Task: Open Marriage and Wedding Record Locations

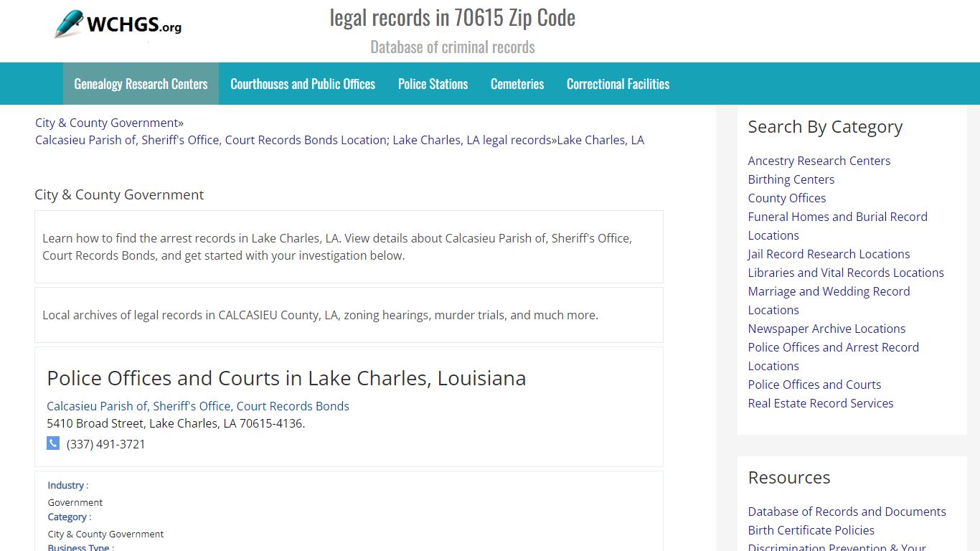Action: [x=829, y=301]
